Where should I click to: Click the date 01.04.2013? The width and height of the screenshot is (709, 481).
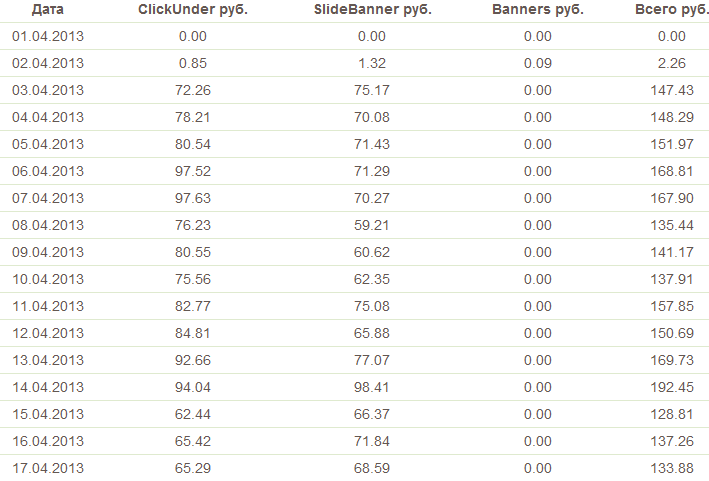coord(48,36)
